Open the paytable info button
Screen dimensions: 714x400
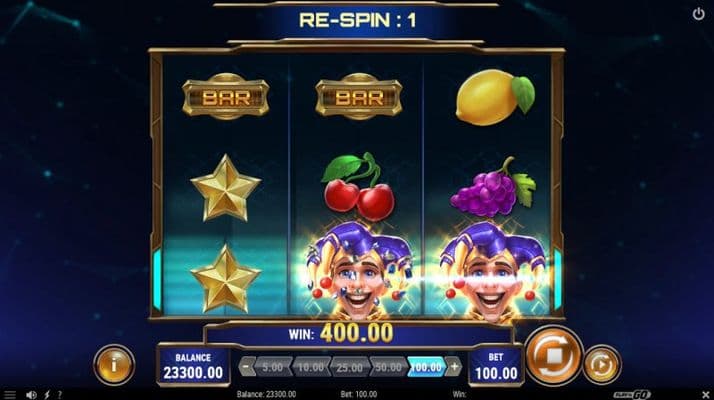[x=114, y=365]
